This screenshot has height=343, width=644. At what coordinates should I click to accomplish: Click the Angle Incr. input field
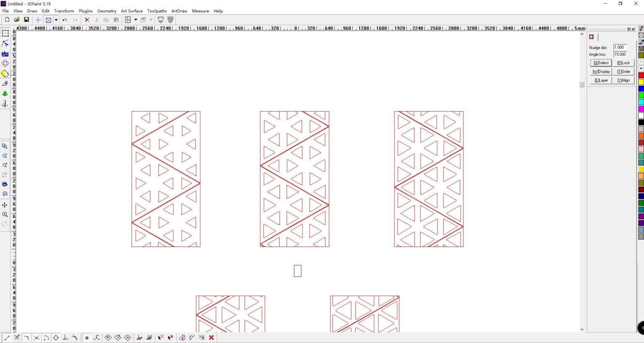(620, 55)
